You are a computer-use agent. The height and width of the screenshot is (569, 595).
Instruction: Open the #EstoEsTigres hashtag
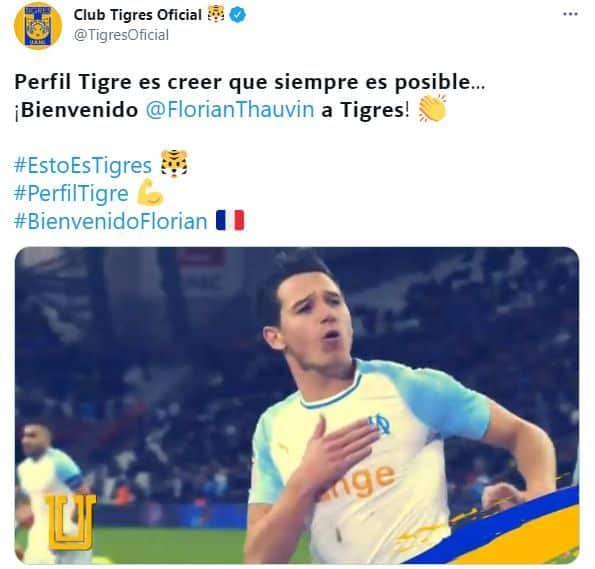tap(83, 165)
